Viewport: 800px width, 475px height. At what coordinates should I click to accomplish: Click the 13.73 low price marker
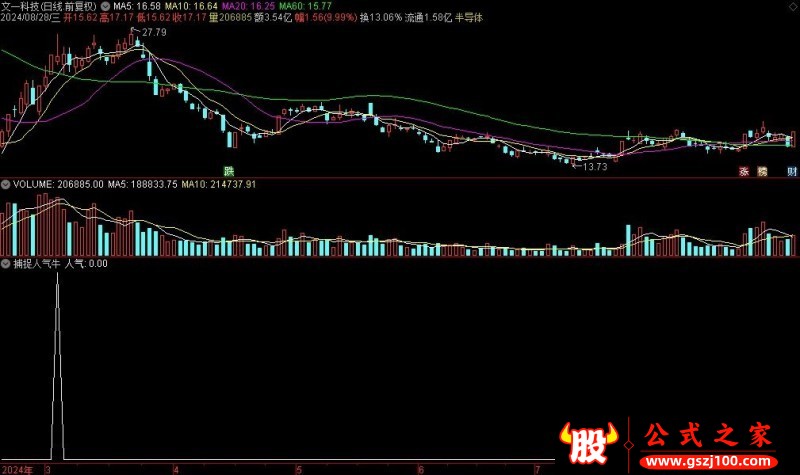click(x=595, y=167)
